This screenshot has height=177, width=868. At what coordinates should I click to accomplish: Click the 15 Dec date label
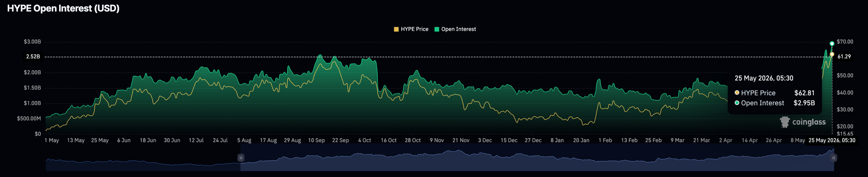pos(509,140)
